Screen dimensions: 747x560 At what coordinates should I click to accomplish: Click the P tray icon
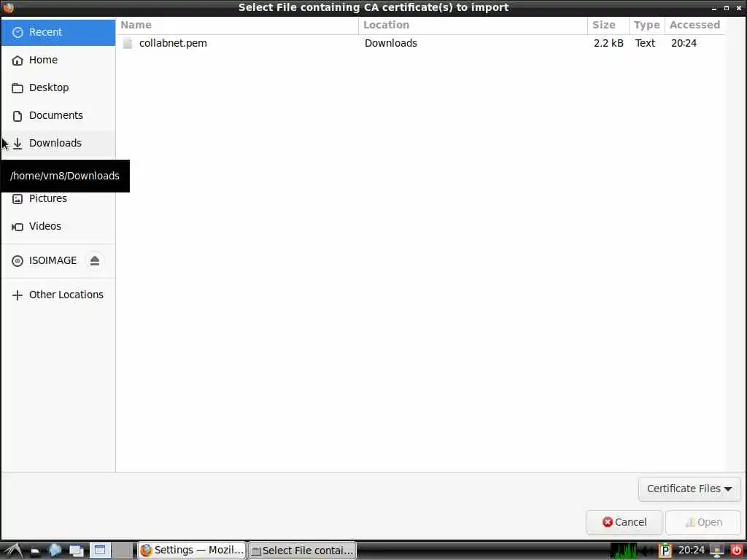coord(665,551)
